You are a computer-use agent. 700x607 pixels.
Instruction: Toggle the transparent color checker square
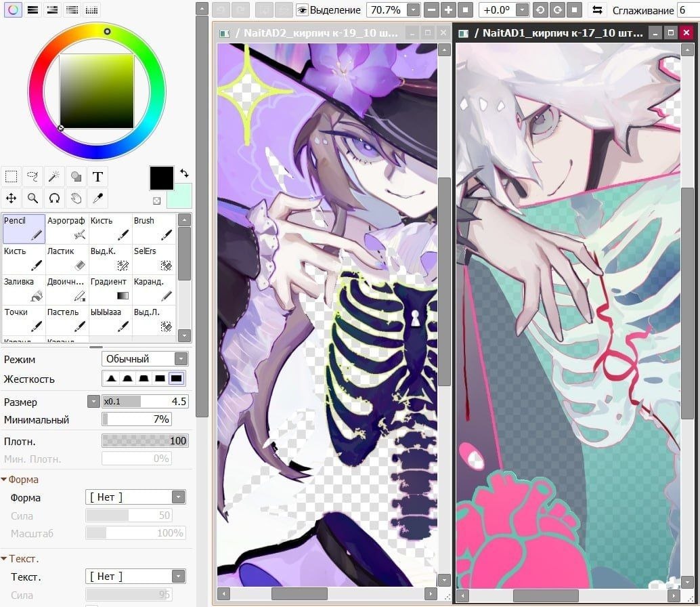156,201
